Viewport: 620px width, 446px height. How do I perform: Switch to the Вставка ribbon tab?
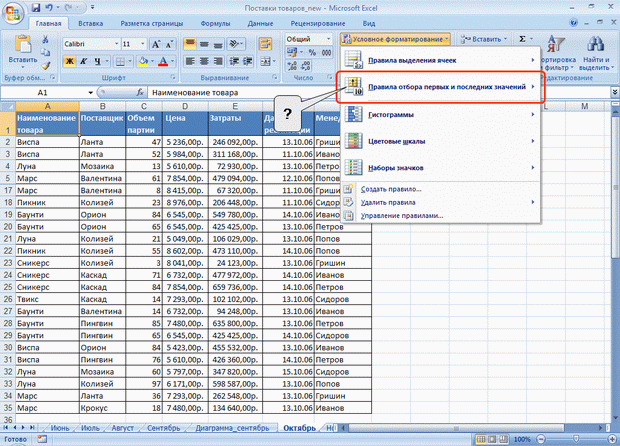pos(91,24)
